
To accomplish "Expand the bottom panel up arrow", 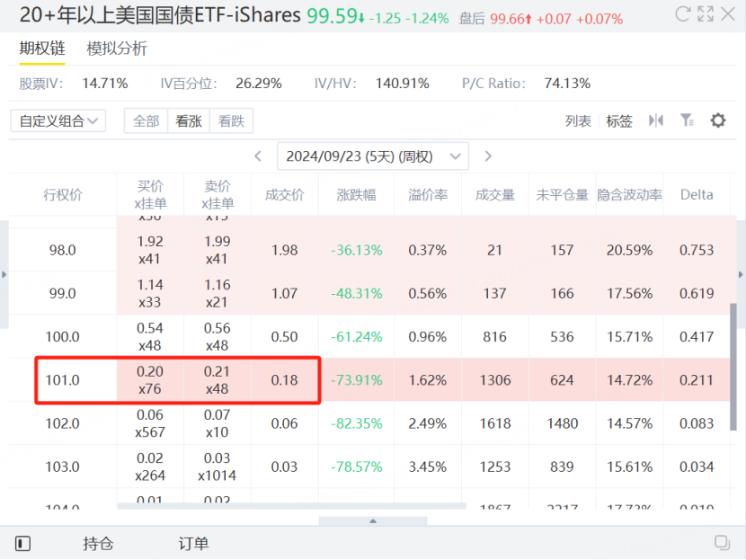I will [373, 521].
